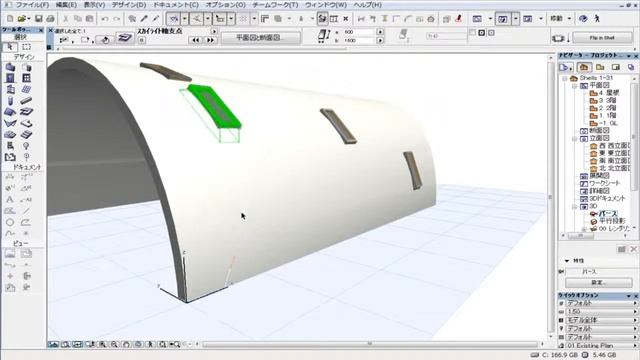Toggle the Floor Plan window button in the toolbar

click(477, 19)
